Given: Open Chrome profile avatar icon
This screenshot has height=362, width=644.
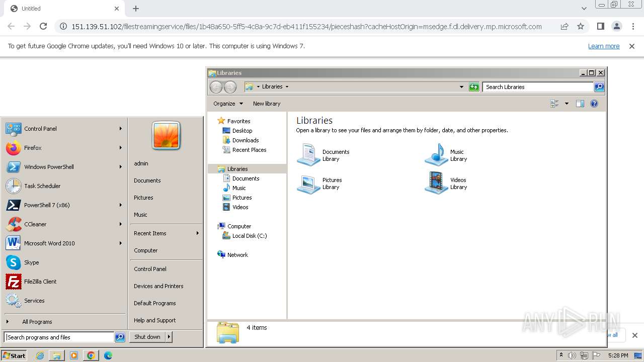Looking at the screenshot, I should coord(617,26).
